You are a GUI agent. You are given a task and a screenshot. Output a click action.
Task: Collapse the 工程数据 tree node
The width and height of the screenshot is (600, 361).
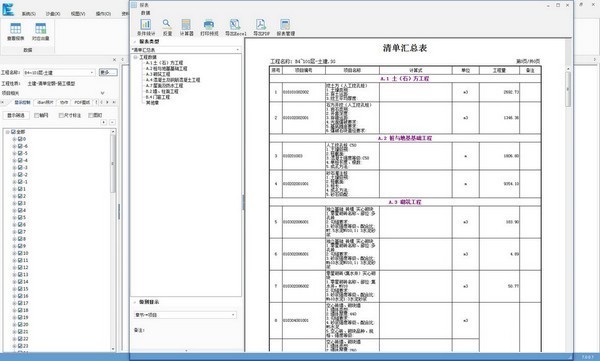tap(135, 57)
